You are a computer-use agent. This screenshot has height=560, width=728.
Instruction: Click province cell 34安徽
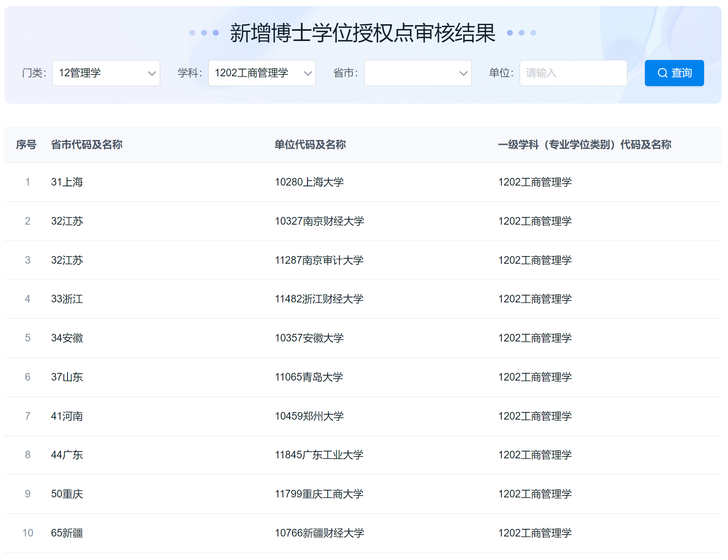[67, 338]
